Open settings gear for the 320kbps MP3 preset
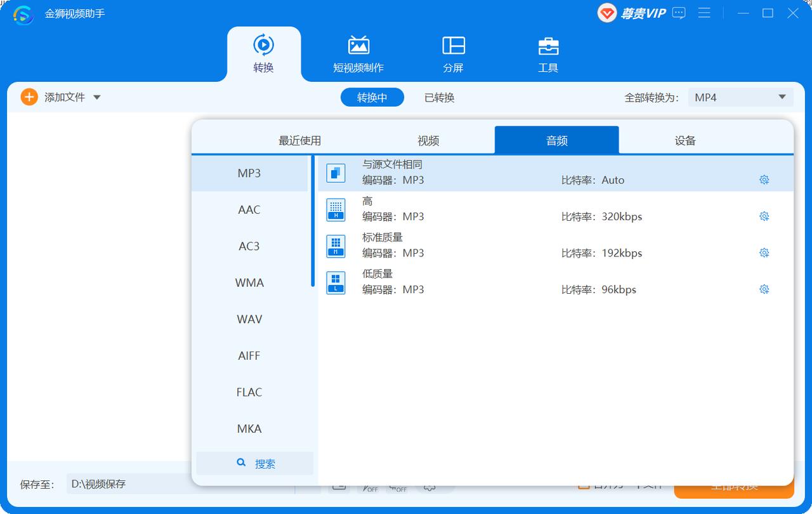 click(764, 216)
